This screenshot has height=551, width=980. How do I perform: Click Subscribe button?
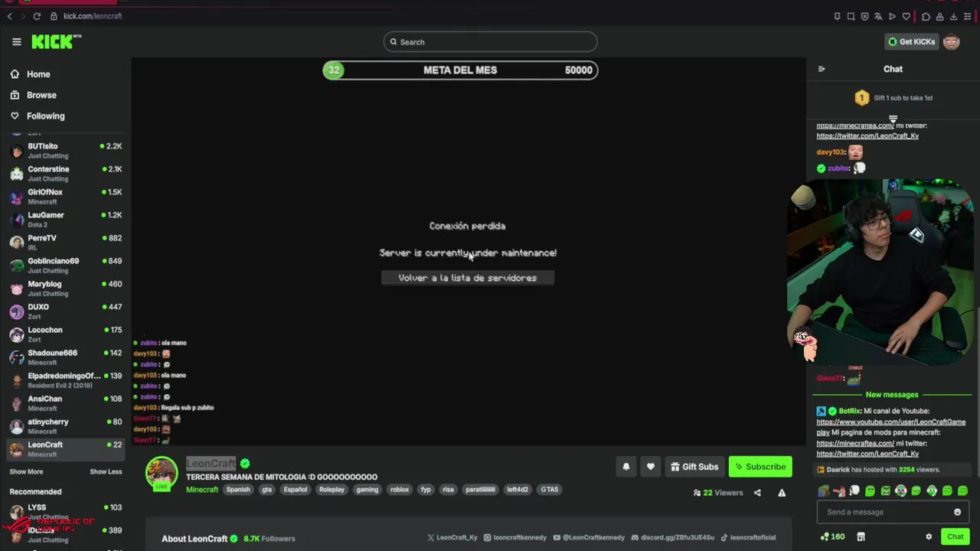coord(760,467)
